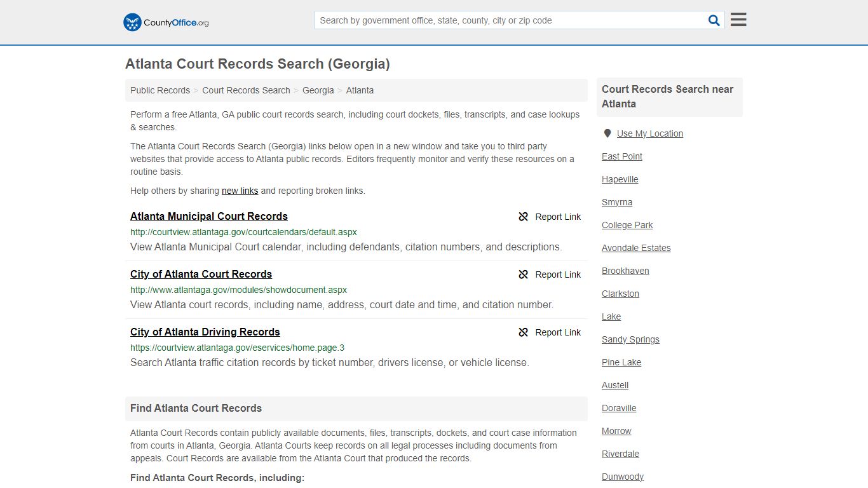868x488 pixels.
Task: Click 'Find Atlanta Court Records, including:' subheading
Action: pyautogui.click(x=217, y=478)
